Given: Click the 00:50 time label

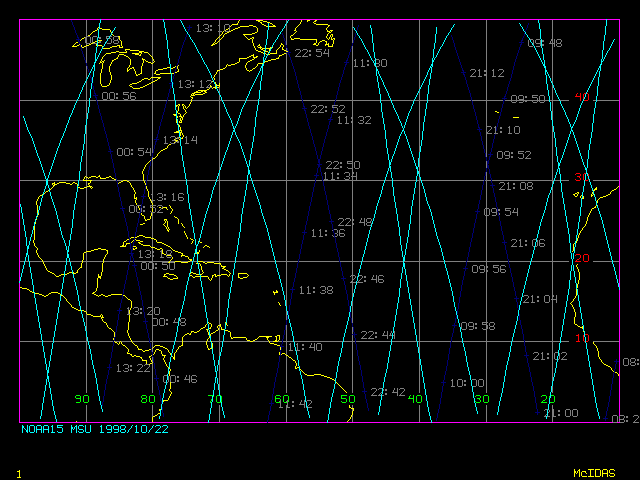Looking at the screenshot, I should [158, 267].
